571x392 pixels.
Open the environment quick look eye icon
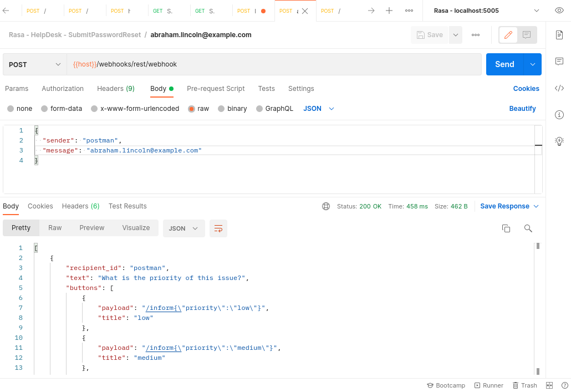[559, 11]
